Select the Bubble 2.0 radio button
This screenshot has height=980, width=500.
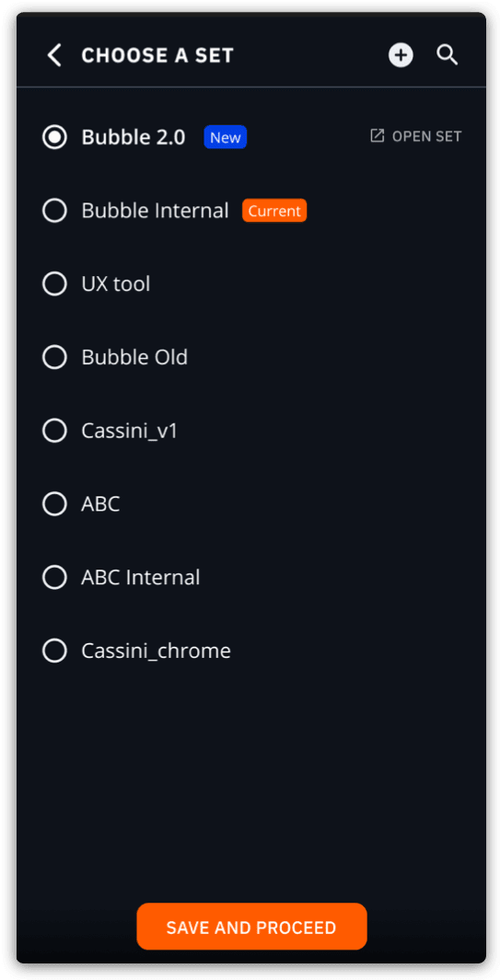pyautogui.click(x=54, y=137)
